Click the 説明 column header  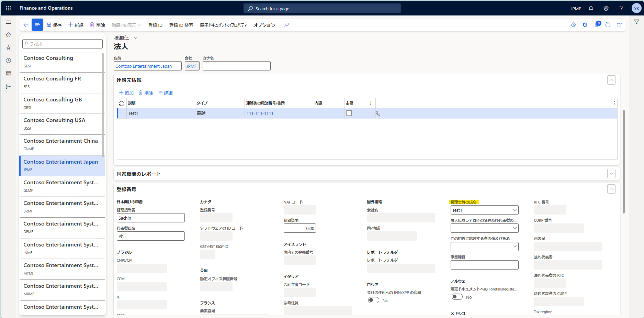[160, 103]
